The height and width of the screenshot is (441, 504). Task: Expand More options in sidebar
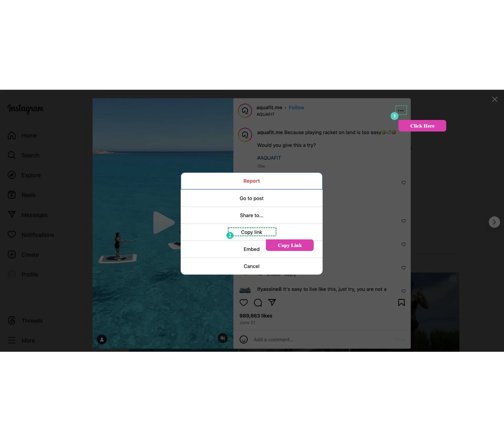pos(28,340)
